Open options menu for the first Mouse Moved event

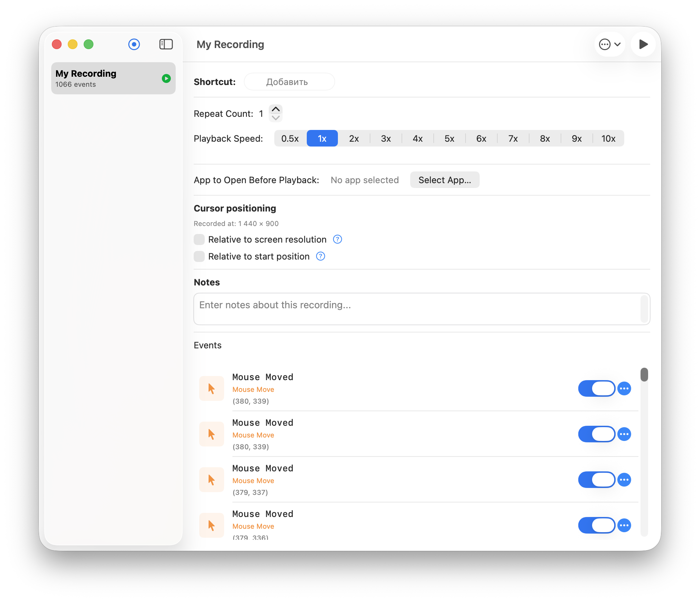coord(624,388)
